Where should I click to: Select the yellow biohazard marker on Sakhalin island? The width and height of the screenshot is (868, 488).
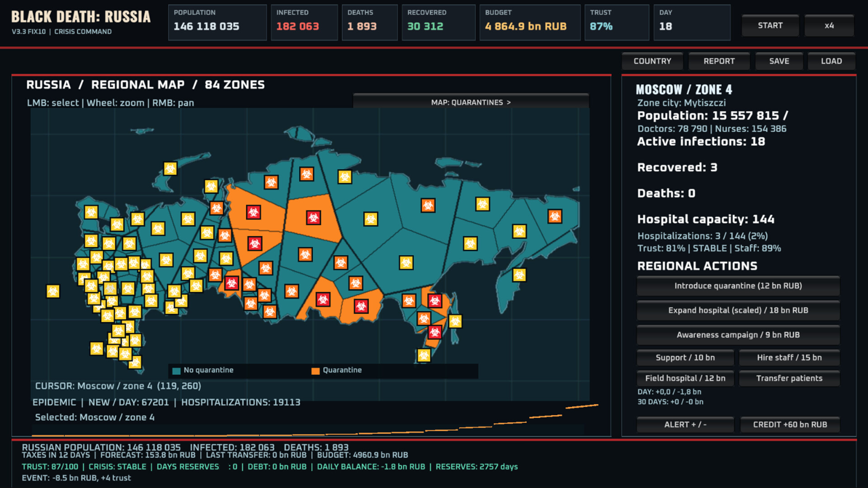pos(455,321)
